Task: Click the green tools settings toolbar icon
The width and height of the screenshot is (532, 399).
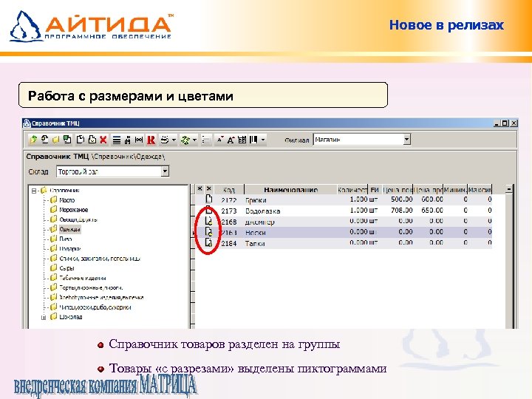Action: 185,140
